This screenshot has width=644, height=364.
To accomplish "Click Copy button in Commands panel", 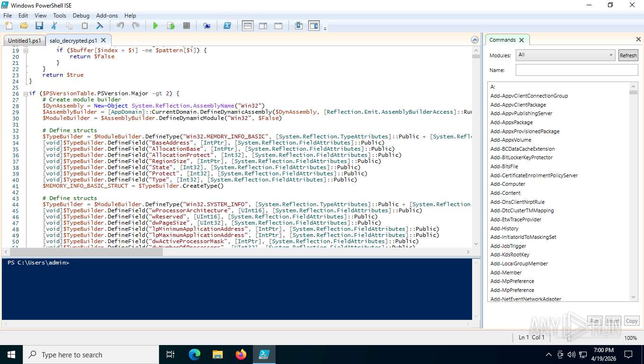I will tap(632, 321).
